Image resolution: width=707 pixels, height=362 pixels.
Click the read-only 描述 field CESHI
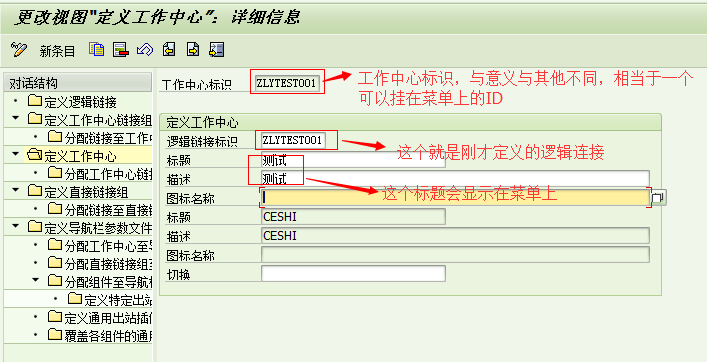(455, 236)
